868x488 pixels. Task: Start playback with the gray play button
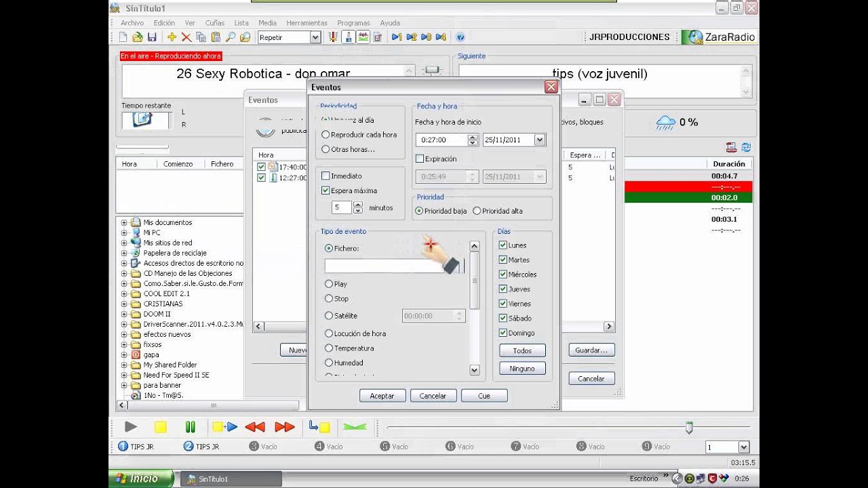coord(131,427)
